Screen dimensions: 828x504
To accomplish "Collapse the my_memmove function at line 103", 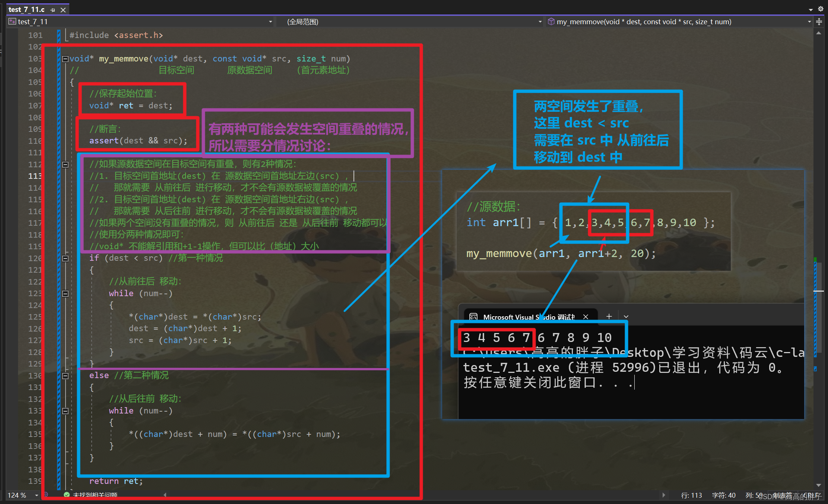I will click(65, 59).
